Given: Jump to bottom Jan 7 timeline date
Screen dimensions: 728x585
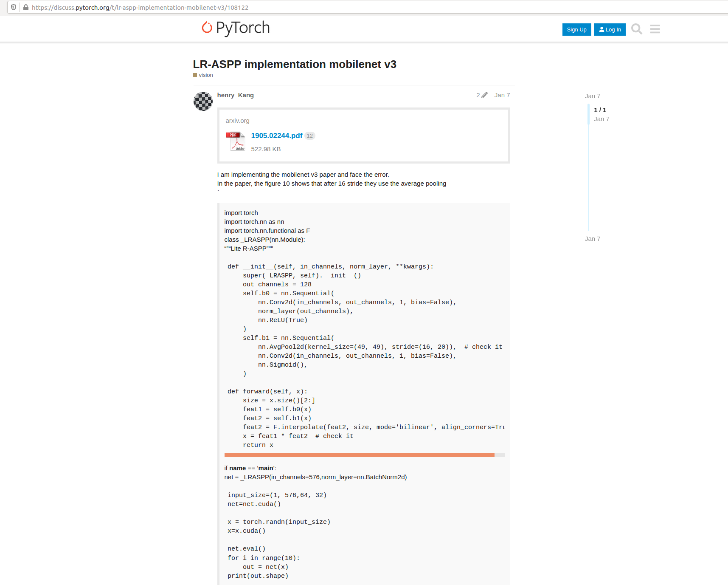Looking at the screenshot, I should [592, 238].
